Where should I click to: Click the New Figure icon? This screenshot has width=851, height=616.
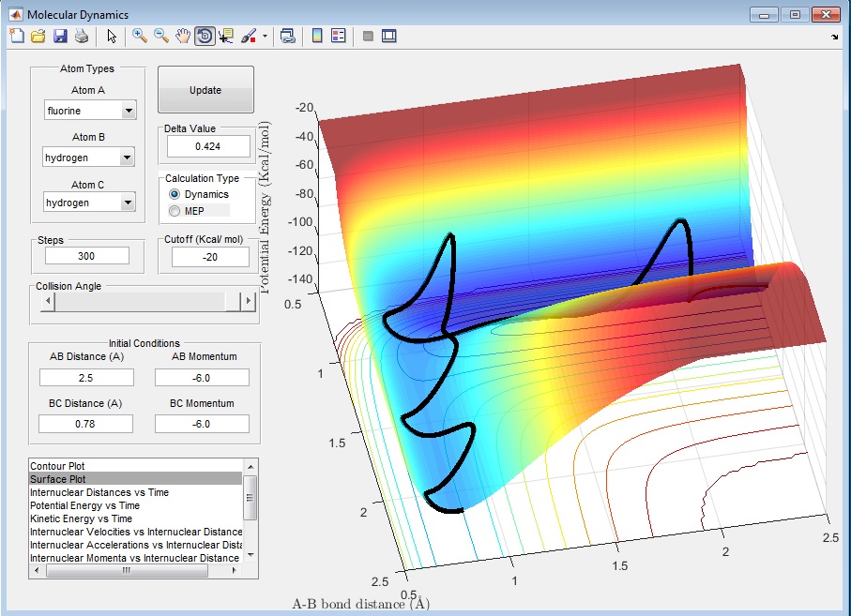pyautogui.click(x=16, y=36)
